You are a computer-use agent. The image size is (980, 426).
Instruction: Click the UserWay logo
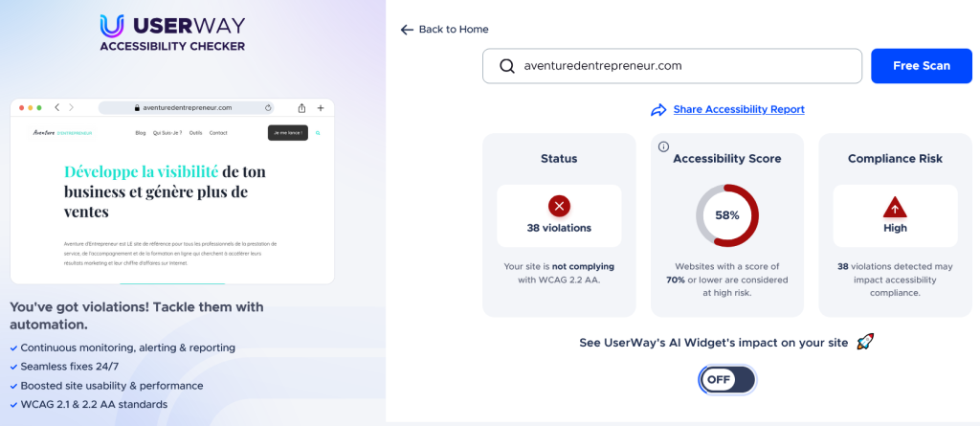point(172,26)
